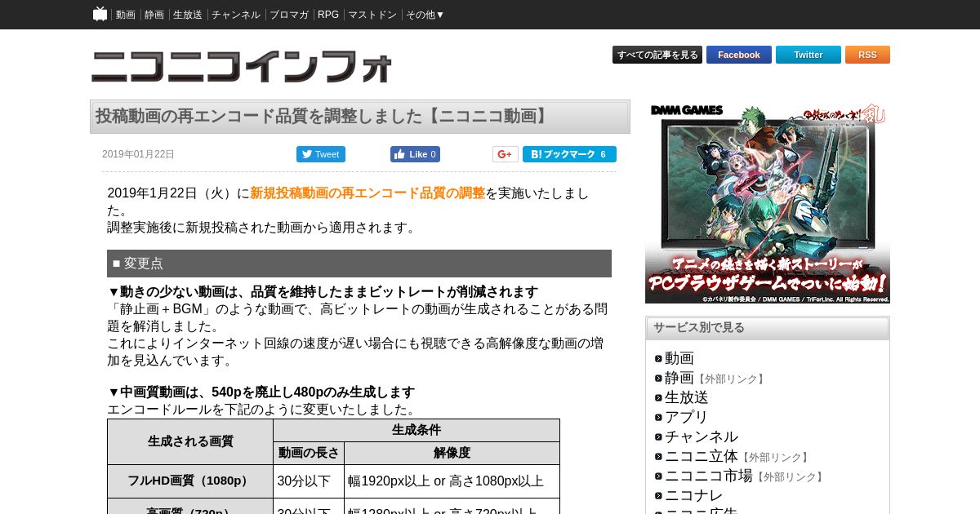
Task: Open the DMM GAMES banner advertisement
Action: [x=768, y=202]
